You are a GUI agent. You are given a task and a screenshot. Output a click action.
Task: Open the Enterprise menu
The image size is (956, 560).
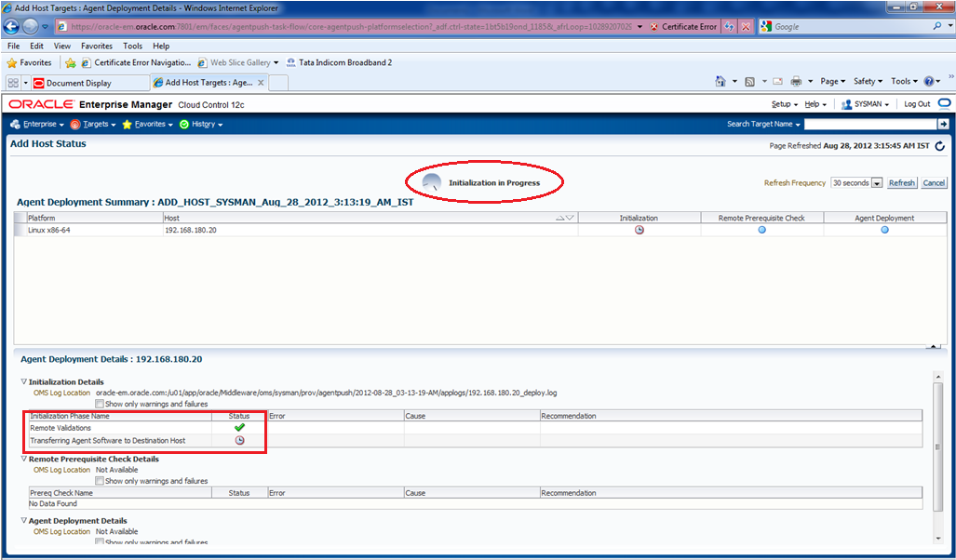coord(38,124)
